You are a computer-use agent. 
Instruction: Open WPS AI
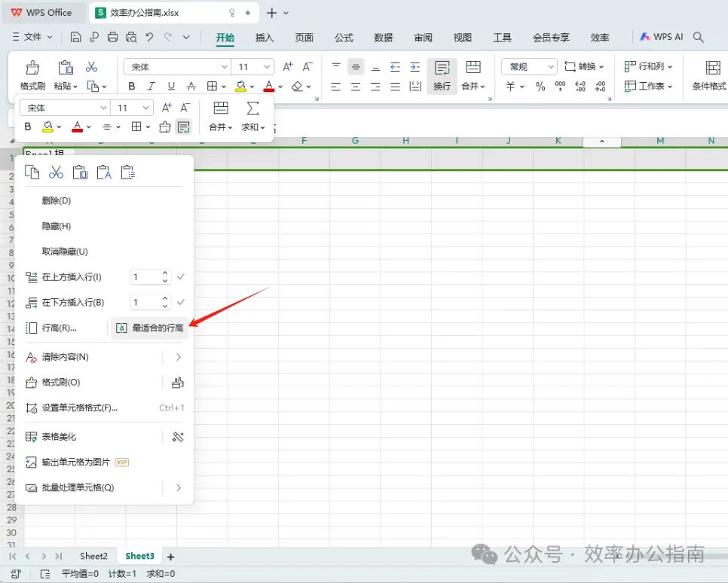coord(662,37)
